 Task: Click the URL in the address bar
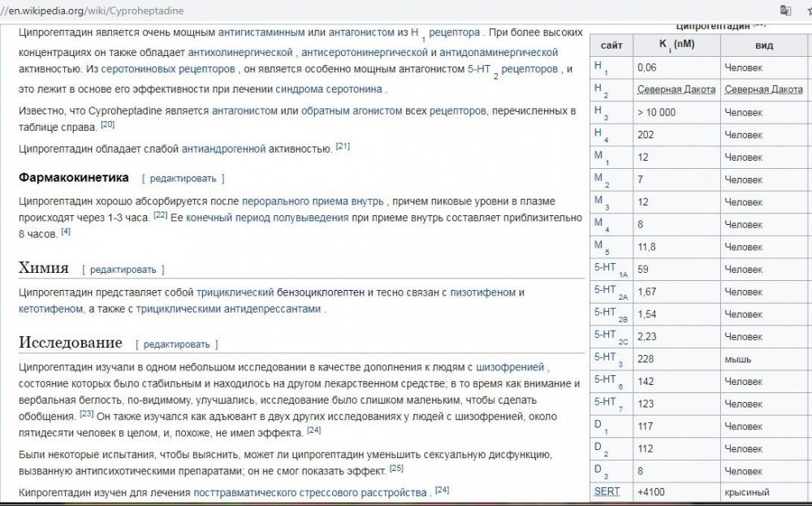click(93, 11)
